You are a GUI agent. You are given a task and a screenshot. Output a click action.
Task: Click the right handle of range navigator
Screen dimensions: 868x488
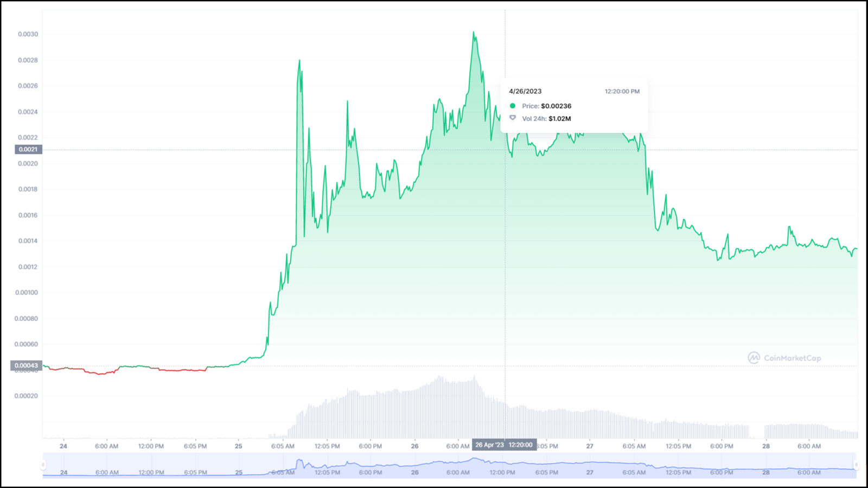click(x=856, y=465)
